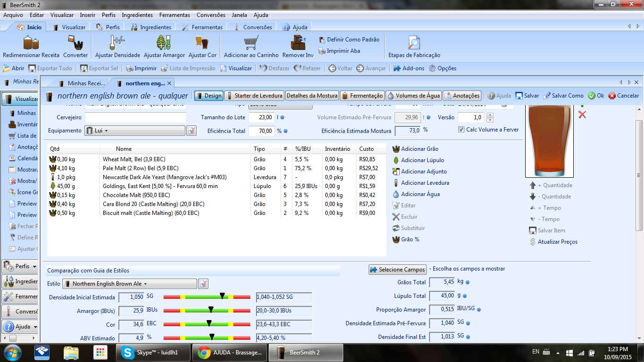Screen dimensions: 644x362
Task: Toggle Calc Volume a Ferver checkbox
Action: click(461, 130)
